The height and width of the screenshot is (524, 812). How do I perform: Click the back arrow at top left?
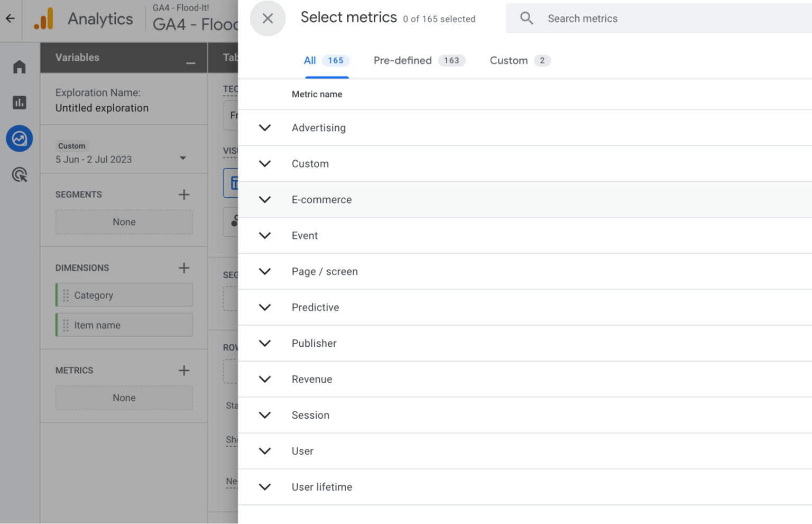[x=11, y=17]
